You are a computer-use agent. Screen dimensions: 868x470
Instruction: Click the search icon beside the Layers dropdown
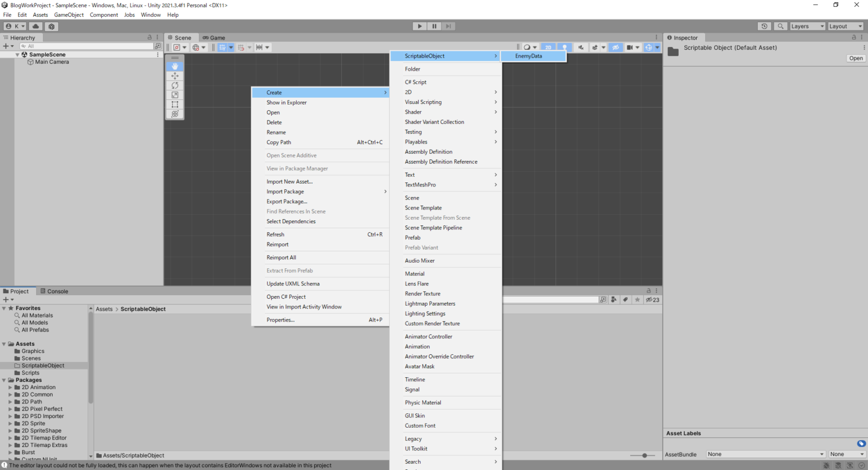[780, 26]
